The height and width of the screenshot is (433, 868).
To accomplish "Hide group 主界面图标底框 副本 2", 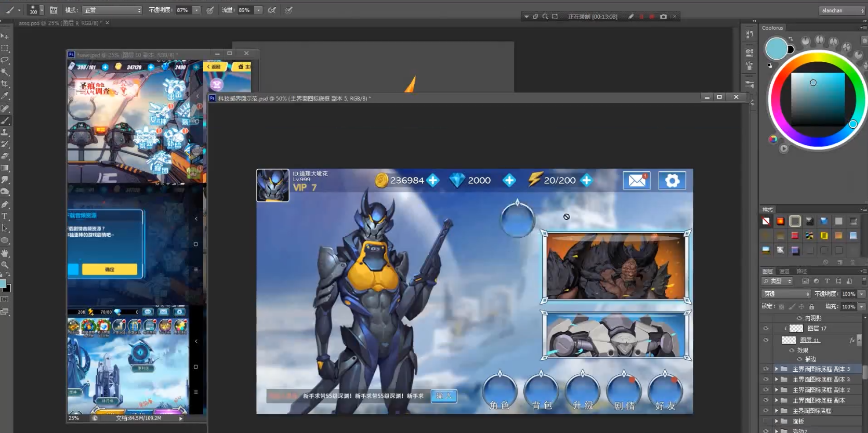I will tap(766, 390).
